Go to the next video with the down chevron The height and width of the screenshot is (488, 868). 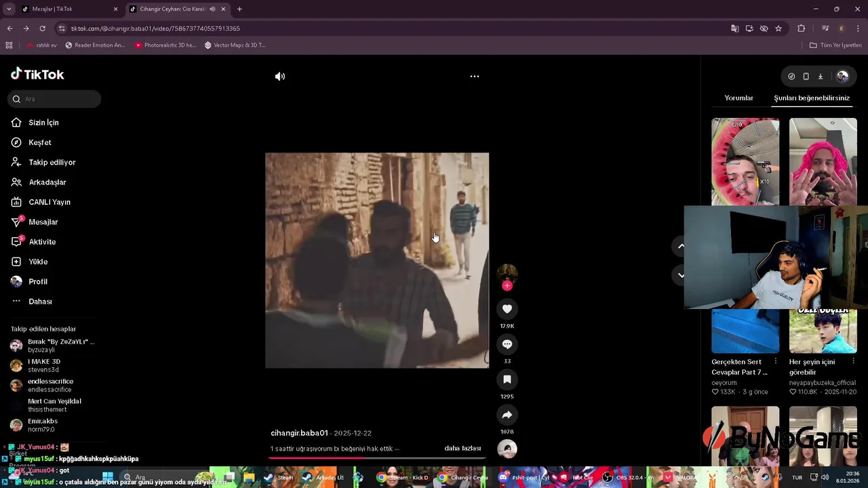(681, 274)
